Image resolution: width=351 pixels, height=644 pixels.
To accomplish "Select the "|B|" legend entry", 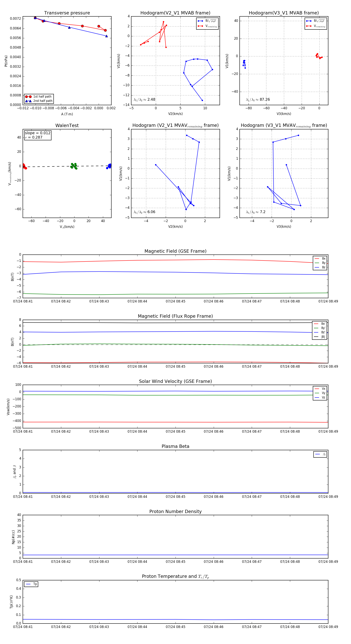I will point(320,337).
